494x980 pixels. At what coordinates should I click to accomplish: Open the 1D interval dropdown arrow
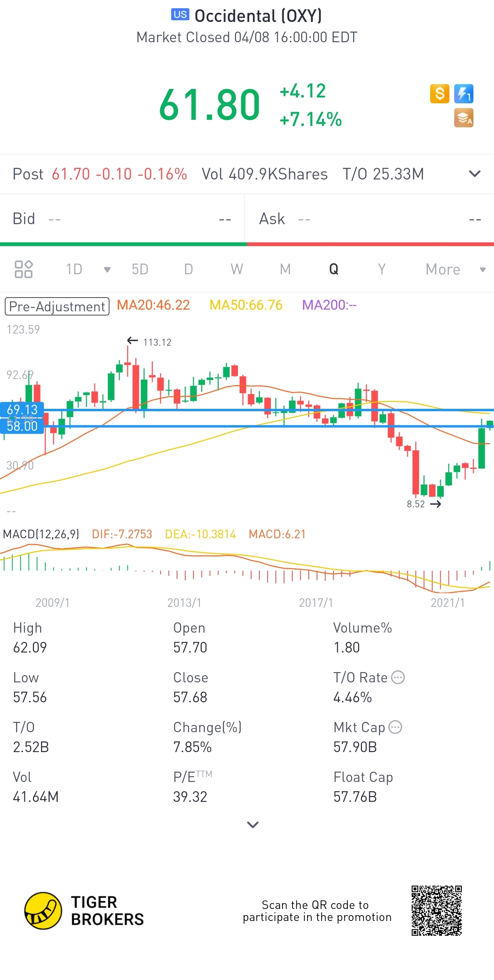pyautogui.click(x=107, y=270)
